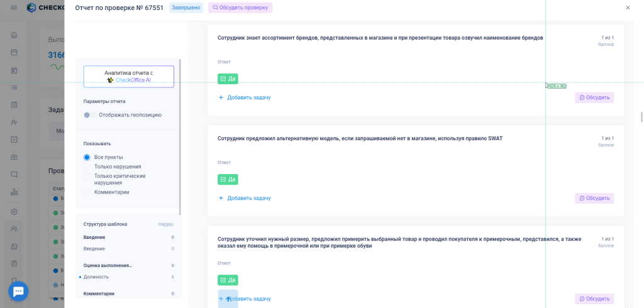The image size is (644, 308).
Task: Click "Добавить задачу" under the brands assortment question
Action: (245, 97)
